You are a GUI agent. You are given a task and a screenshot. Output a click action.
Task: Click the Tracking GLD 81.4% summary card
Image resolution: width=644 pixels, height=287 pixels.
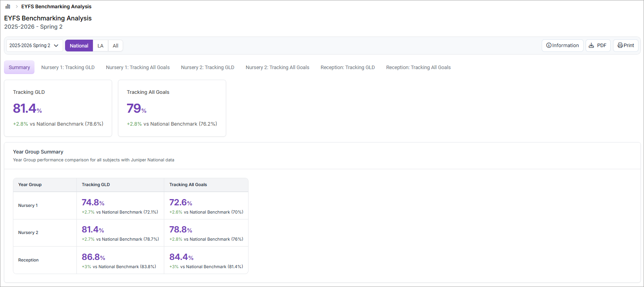[58, 108]
